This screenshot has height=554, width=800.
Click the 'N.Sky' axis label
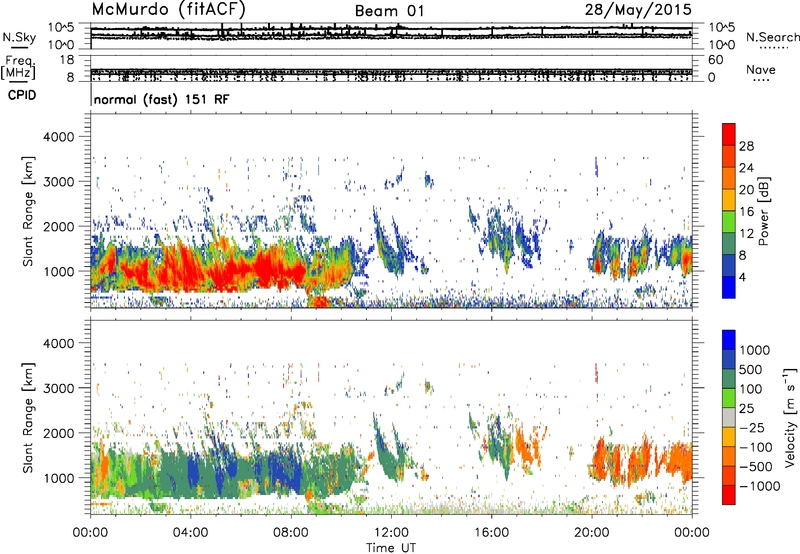click(x=19, y=37)
